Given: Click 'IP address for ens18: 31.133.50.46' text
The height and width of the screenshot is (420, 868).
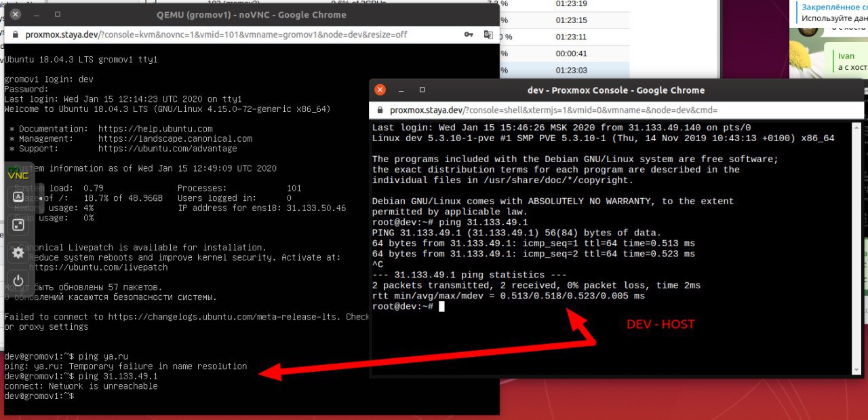Looking at the screenshot, I should pyautogui.click(x=262, y=208).
